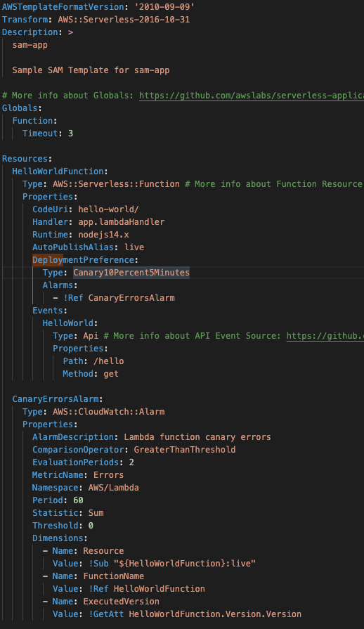Click the Globals key

pyautogui.click(x=20, y=108)
